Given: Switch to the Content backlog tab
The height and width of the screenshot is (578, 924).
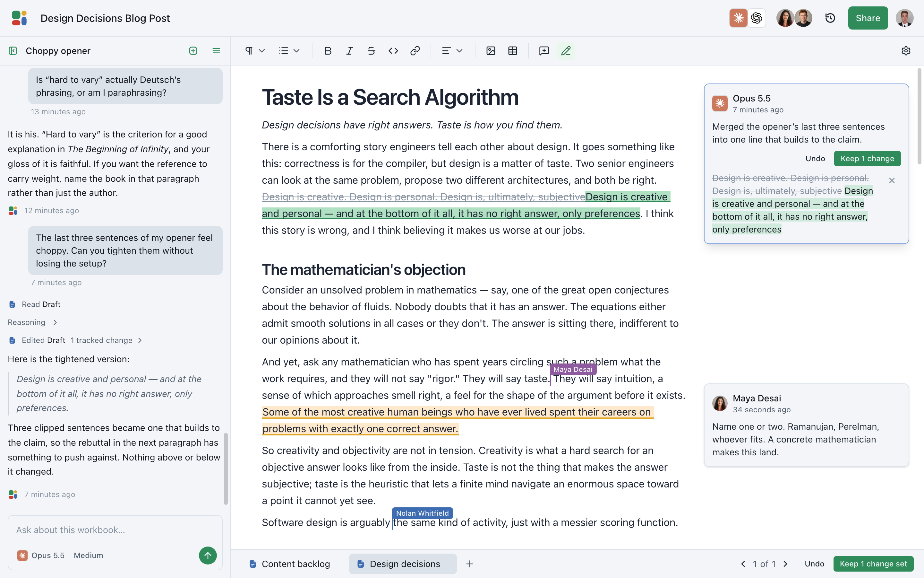Looking at the screenshot, I should coord(290,564).
